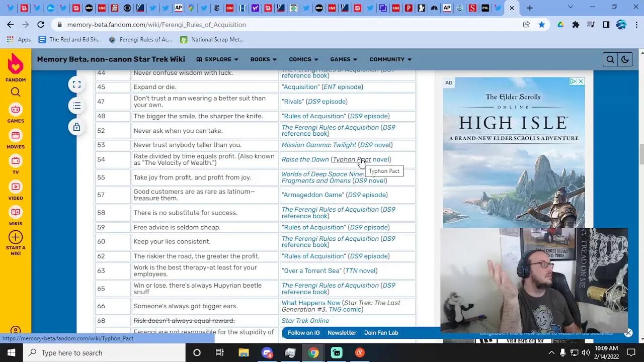
Task: Open the tab search chevron
Action: 570,7
